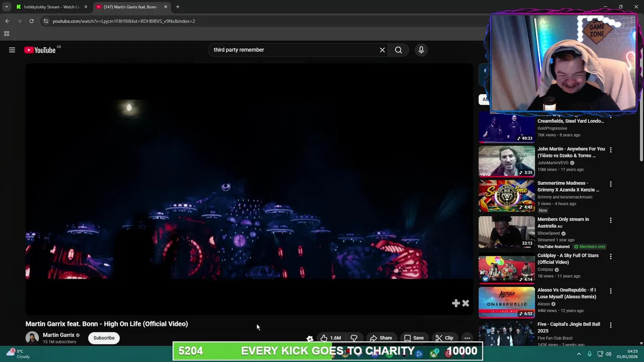Clear the search box with the X
The width and height of the screenshot is (644, 362).
[x=382, y=50]
